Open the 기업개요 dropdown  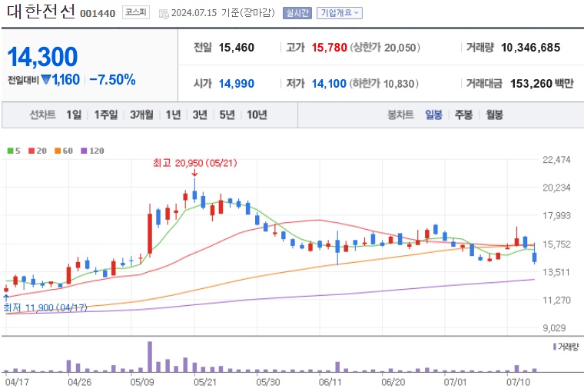coord(340,13)
